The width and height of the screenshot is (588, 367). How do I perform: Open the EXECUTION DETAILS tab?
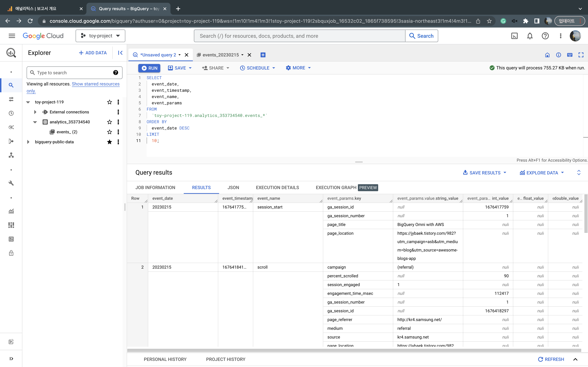pyautogui.click(x=277, y=187)
